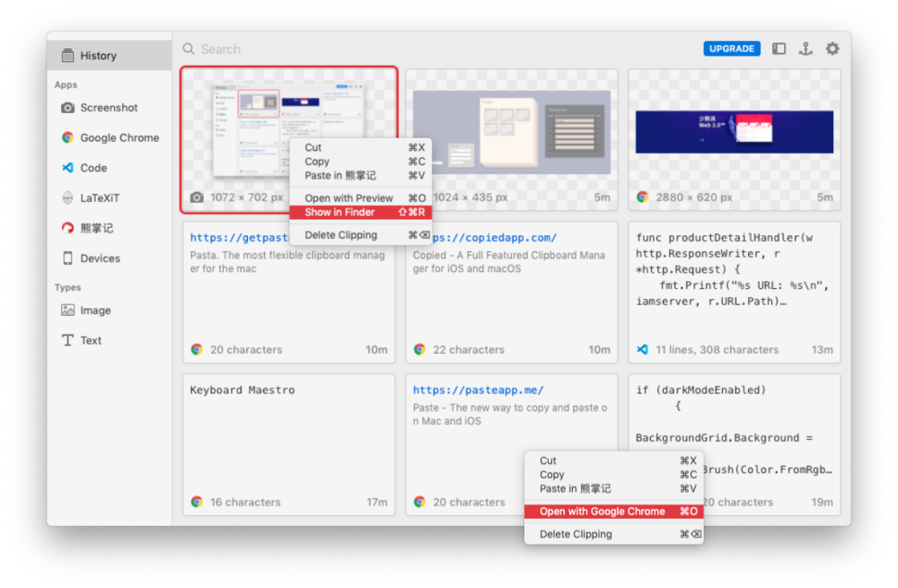The height and width of the screenshot is (588, 898).
Task: Select the Keyboard Maestro text clipping
Action: 288,445
